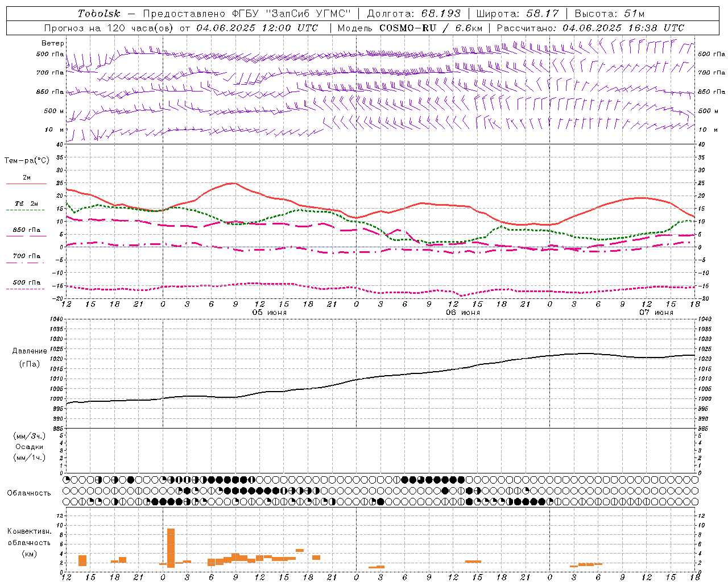Screen dimensions: 728x582
Task: Click the Осадки precipitation label
Action: 30,447
